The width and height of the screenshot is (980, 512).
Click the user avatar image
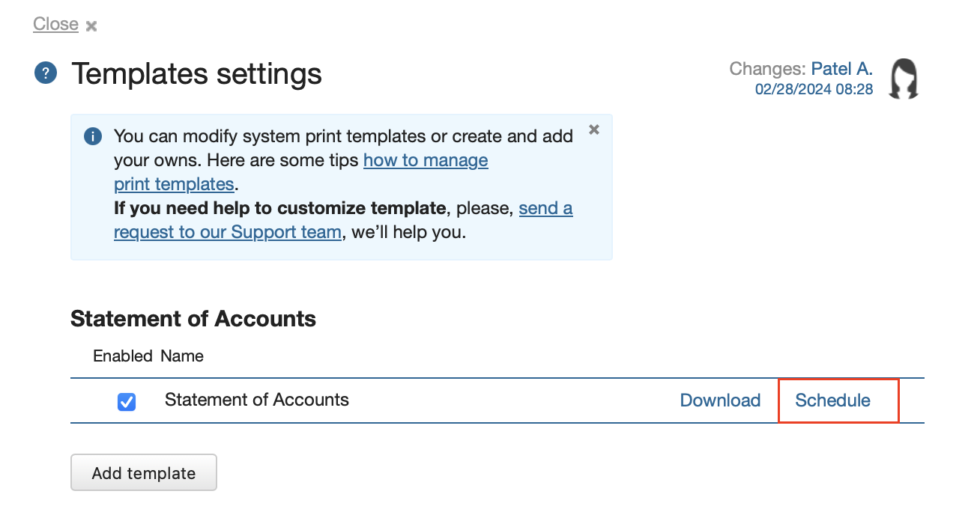(904, 79)
